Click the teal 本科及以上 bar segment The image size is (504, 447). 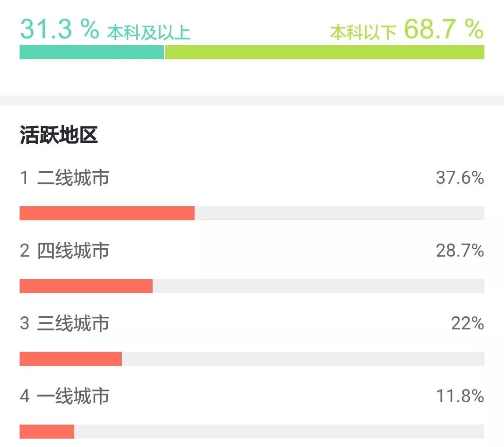click(91, 52)
